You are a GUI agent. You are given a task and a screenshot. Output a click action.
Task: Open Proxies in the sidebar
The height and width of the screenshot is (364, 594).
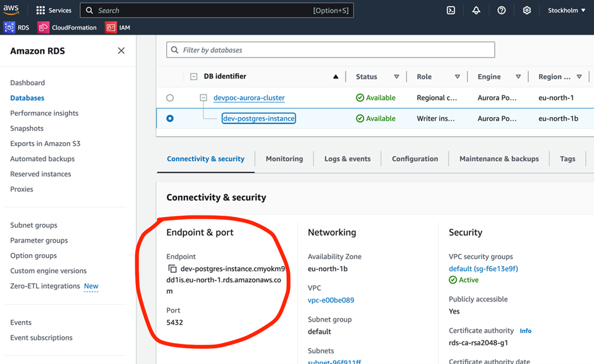(x=21, y=189)
